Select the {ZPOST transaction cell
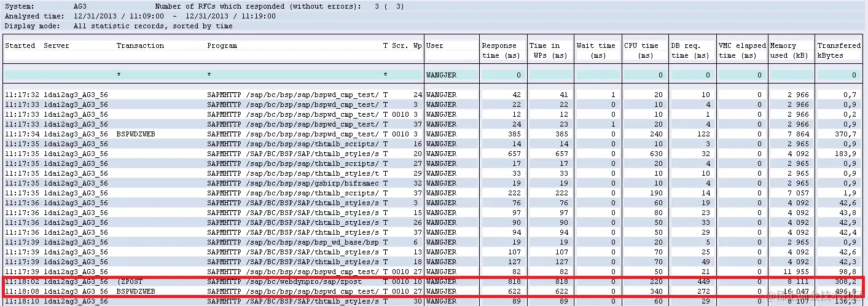Viewport: 868px width, 306px height. coord(130,281)
